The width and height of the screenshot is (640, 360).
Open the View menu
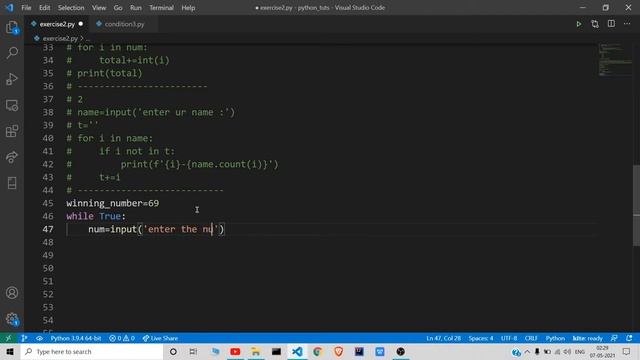99,8
